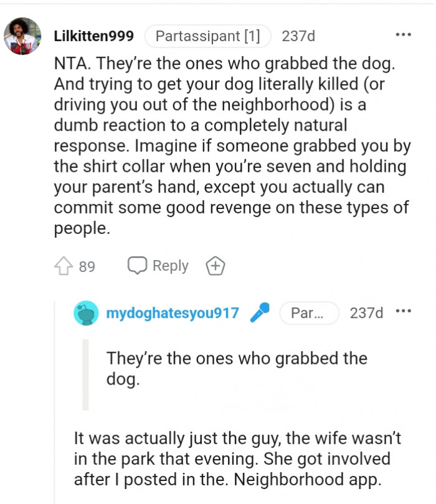Open mydoghatesyou917's green avatar
This screenshot has width=436, height=504.
tap(87, 313)
